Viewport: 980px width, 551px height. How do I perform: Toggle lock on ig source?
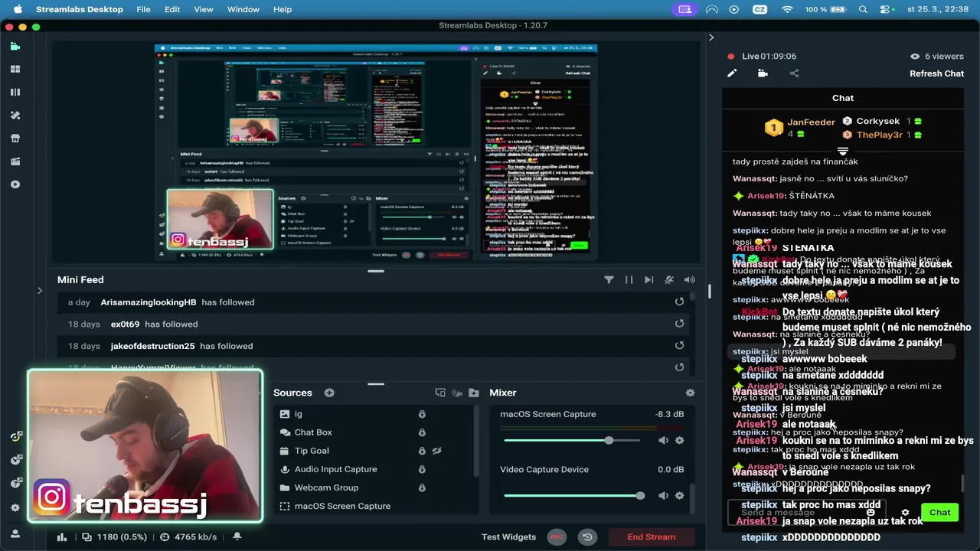coord(422,414)
